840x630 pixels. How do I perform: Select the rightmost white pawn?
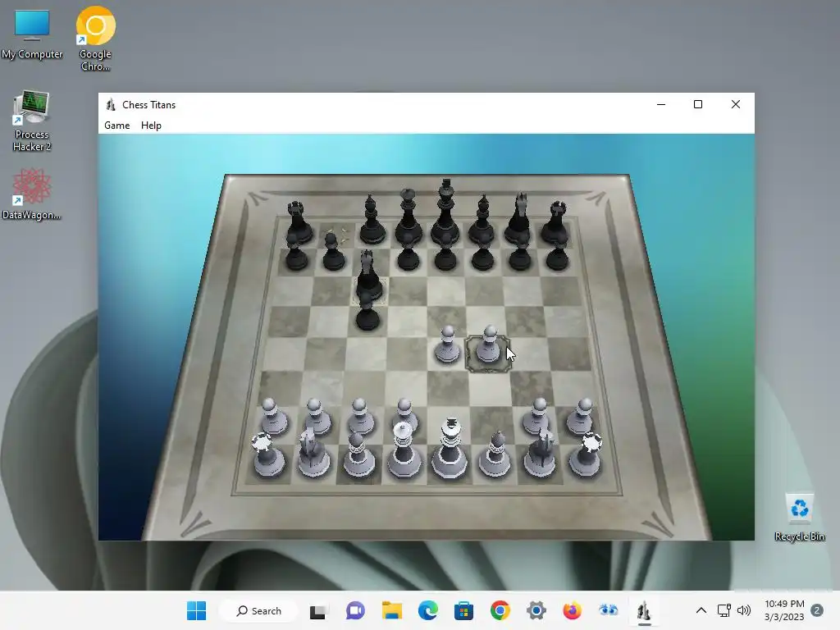pos(581,416)
